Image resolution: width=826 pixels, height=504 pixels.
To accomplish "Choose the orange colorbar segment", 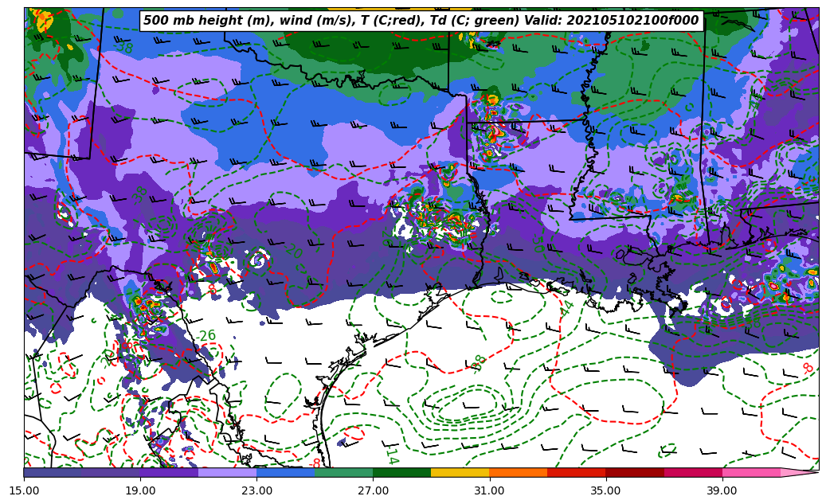I will pyautogui.click(x=518, y=472).
